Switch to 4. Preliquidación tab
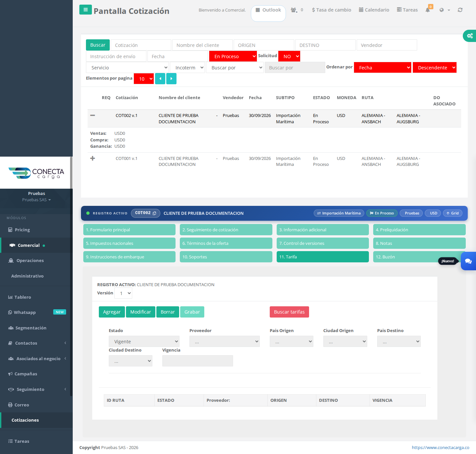The image size is (476, 454). tap(419, 230)
